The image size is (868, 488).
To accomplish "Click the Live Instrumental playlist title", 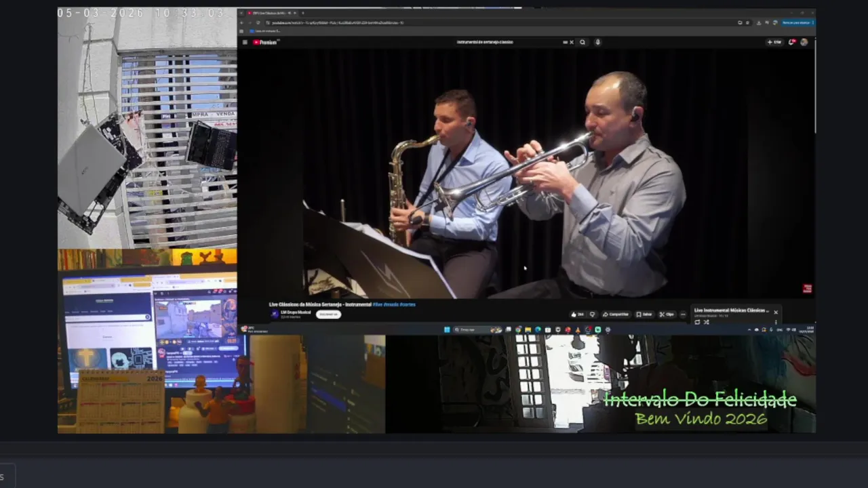I will click(x=731, y=310).
